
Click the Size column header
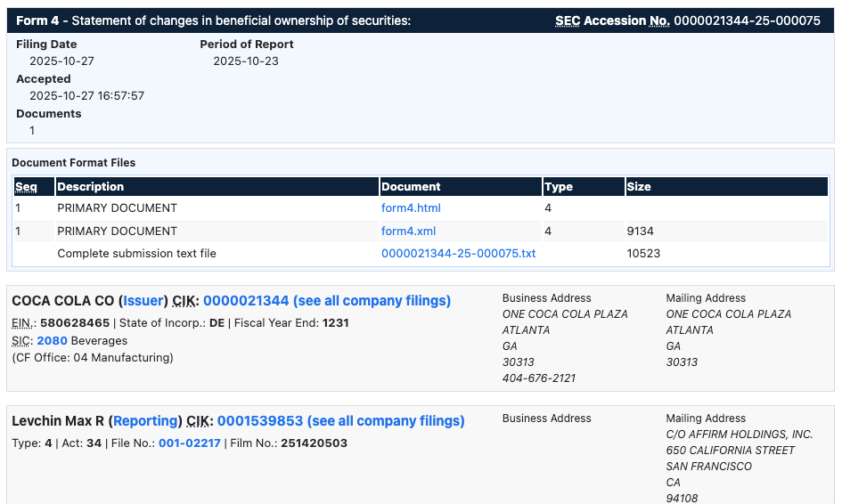tap(639, 187)
